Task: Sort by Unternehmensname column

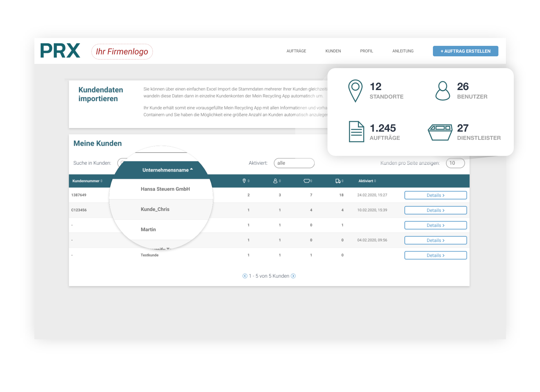Action: point(168,170)
